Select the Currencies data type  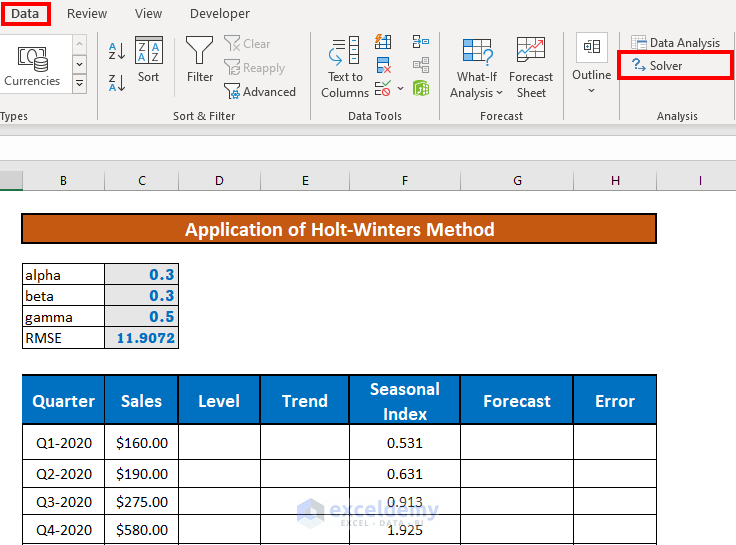point(32,66)
